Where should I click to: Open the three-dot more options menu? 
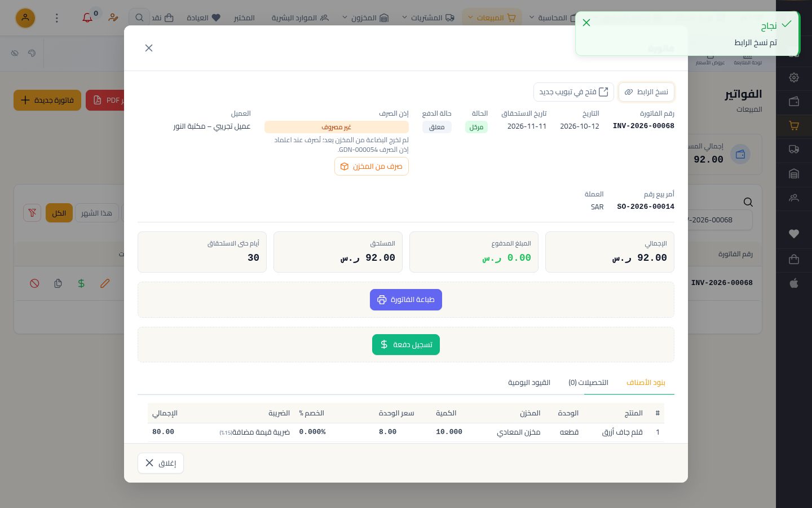56,18
